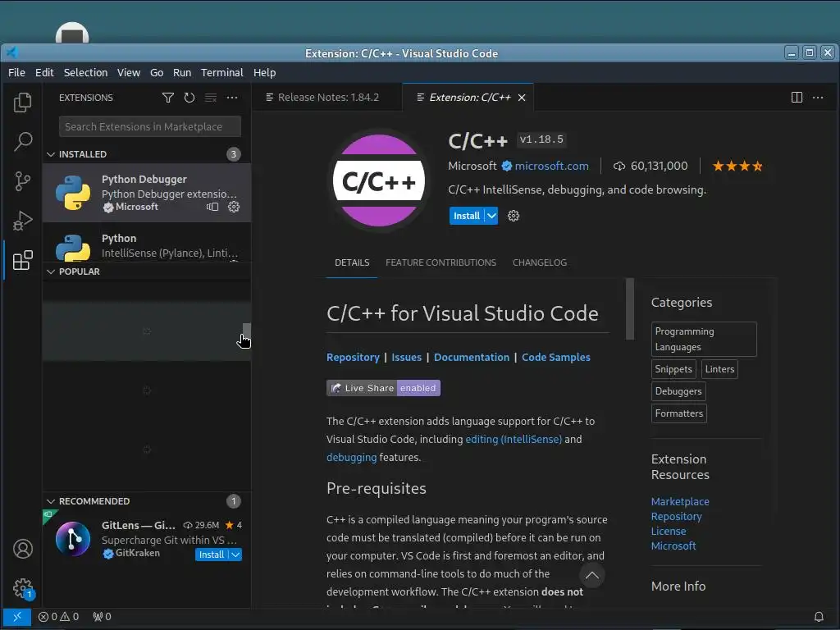
Task: Collapse the POPULAR section
Action: coord(51,272)
